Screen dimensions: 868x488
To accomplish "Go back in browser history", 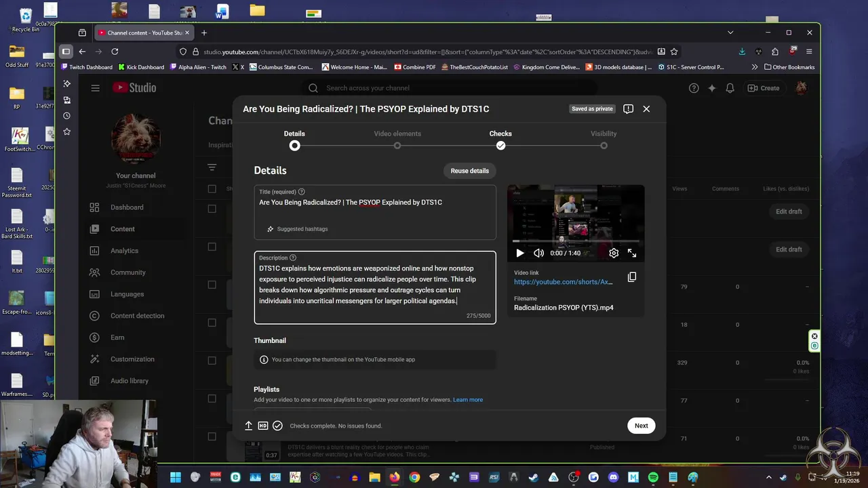I will click(82, 52).
